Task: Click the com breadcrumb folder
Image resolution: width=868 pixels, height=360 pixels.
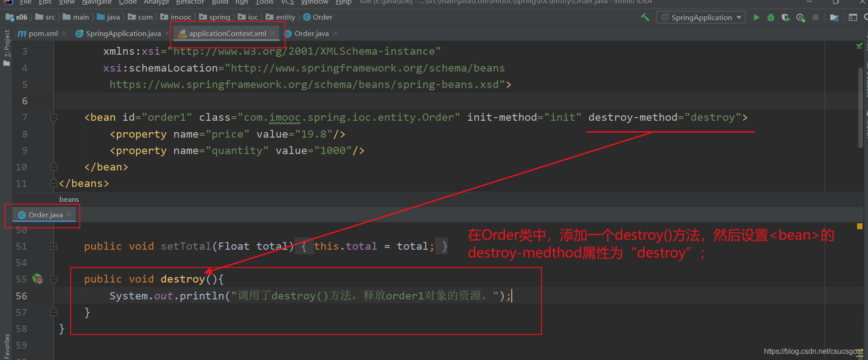Action: pyautogui.click(x=140, y=17)
